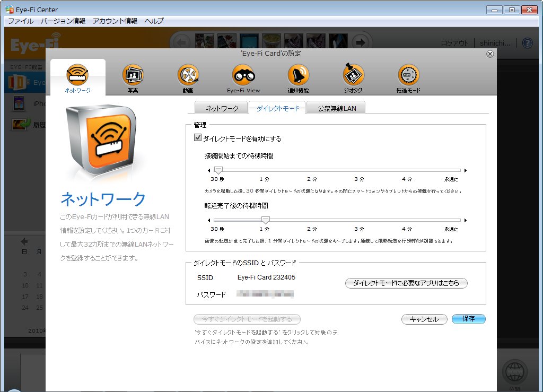Open the ヘルプ menu
The width and height of the screenshot is (543, 392).
point(154,21)
